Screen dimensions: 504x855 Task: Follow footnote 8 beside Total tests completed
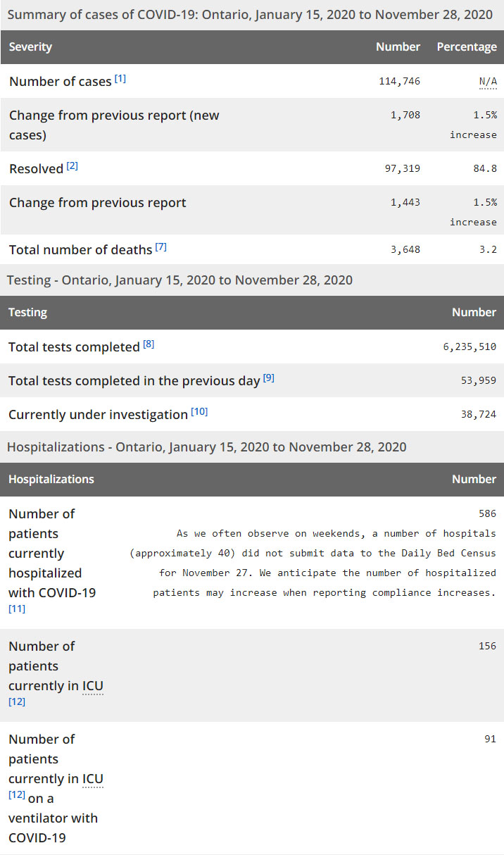[149, 344]
